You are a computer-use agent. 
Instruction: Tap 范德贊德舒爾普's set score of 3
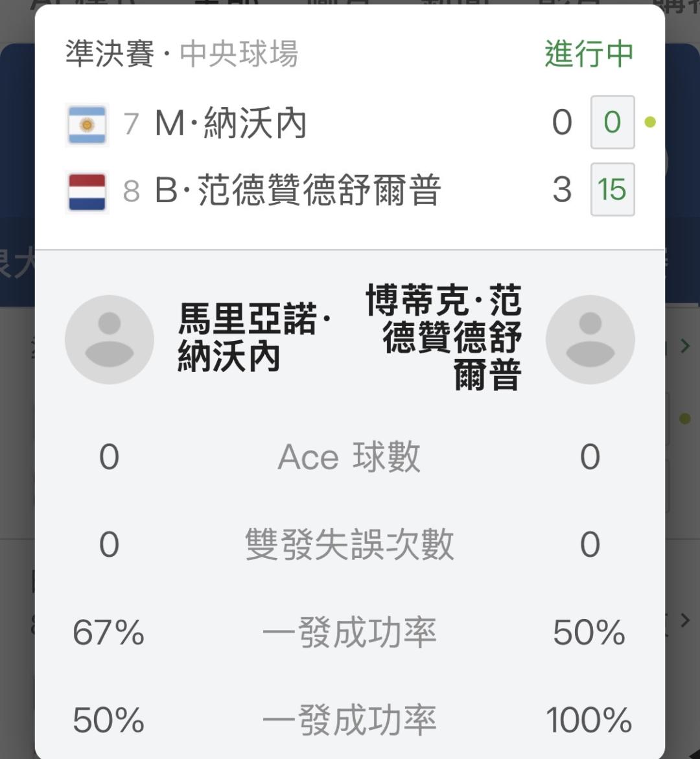[x=562, y=189]
